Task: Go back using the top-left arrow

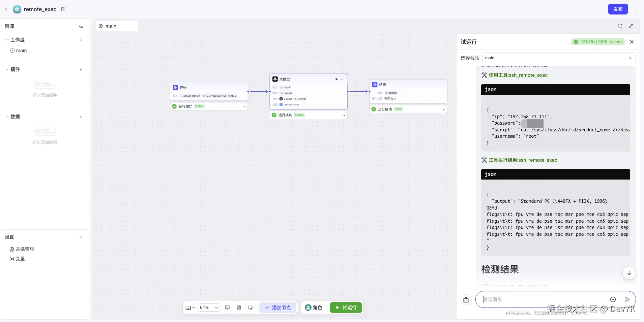Action: [x=6, y=9]
